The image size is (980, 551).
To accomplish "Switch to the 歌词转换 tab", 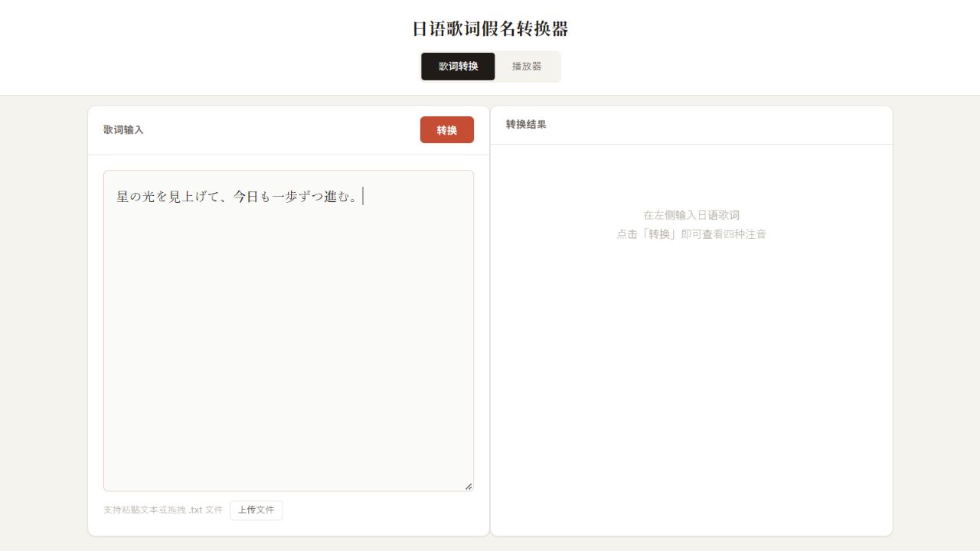I will coord(458,67).
